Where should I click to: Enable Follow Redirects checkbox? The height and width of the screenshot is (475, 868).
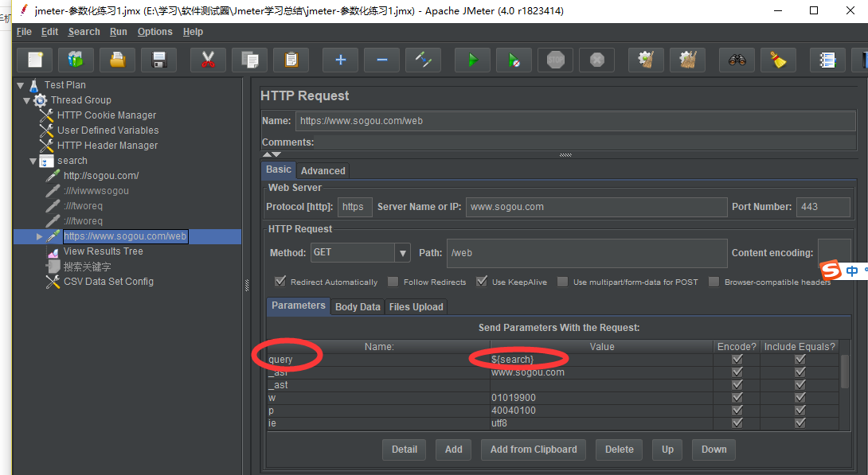click(393, 282)
